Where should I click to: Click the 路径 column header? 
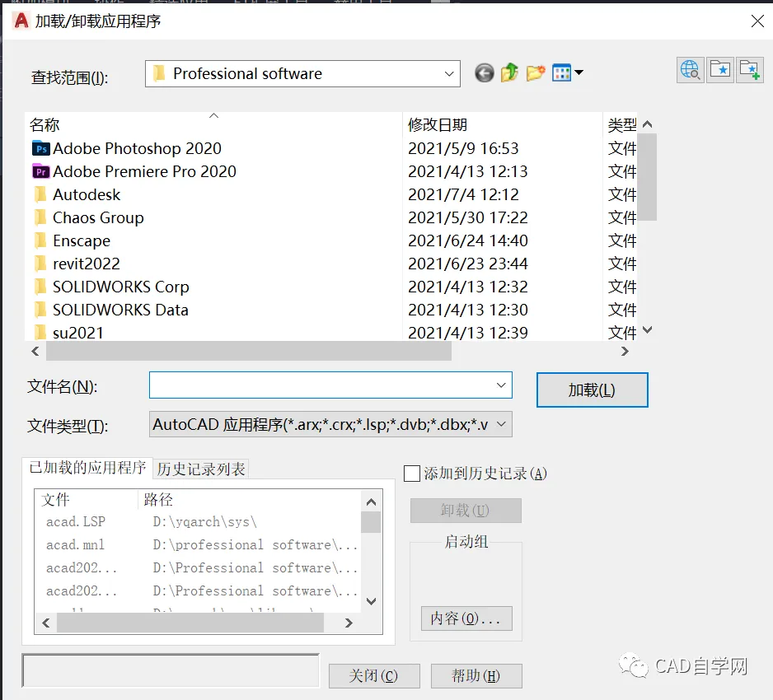[249, 500]
